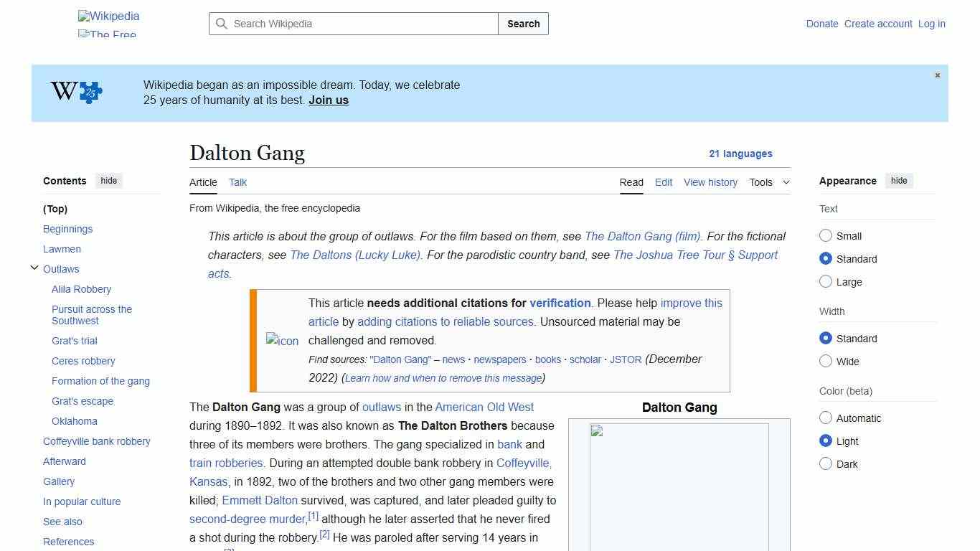Hide the Appearance panel
Image resolution: width=980 pixels, height=551 pixels.
[899, 180]
